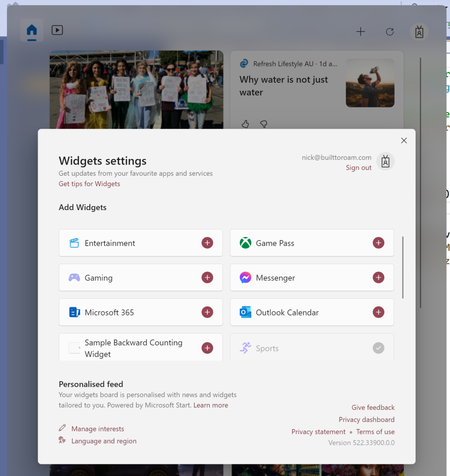Open the account avatar in Widgets settings
This screenshot has height=476, width=450.
[385, 161]
